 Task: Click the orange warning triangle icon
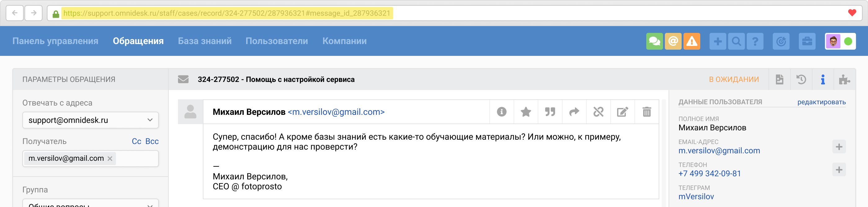[692, 42]
